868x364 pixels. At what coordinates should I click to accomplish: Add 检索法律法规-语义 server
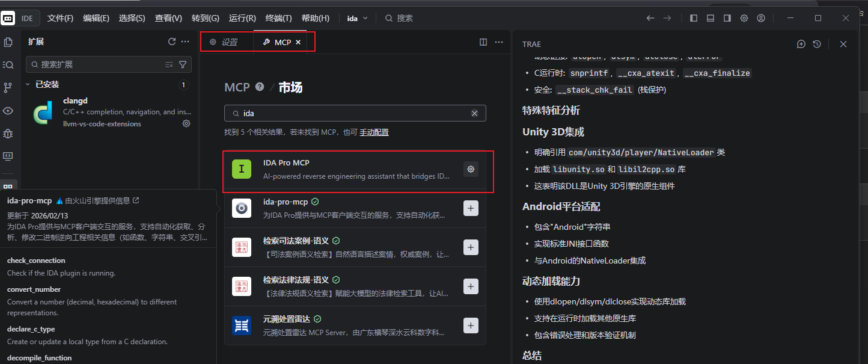(471, 286)
